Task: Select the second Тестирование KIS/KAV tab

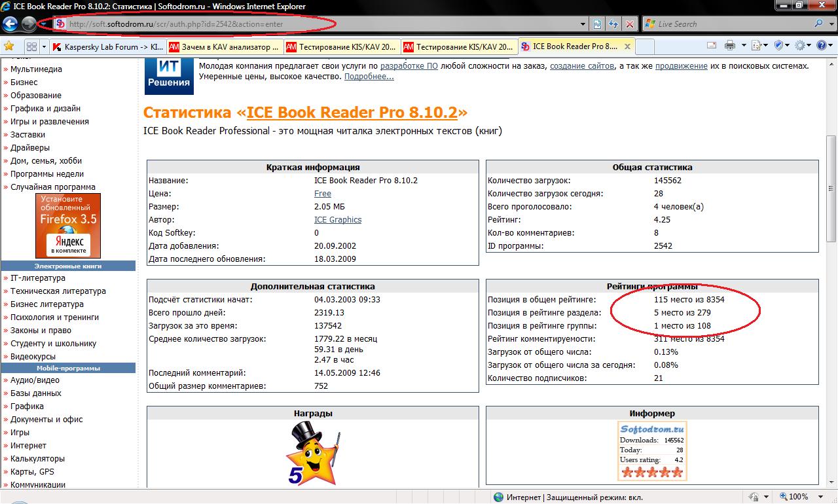Action: tap(459, 46)
